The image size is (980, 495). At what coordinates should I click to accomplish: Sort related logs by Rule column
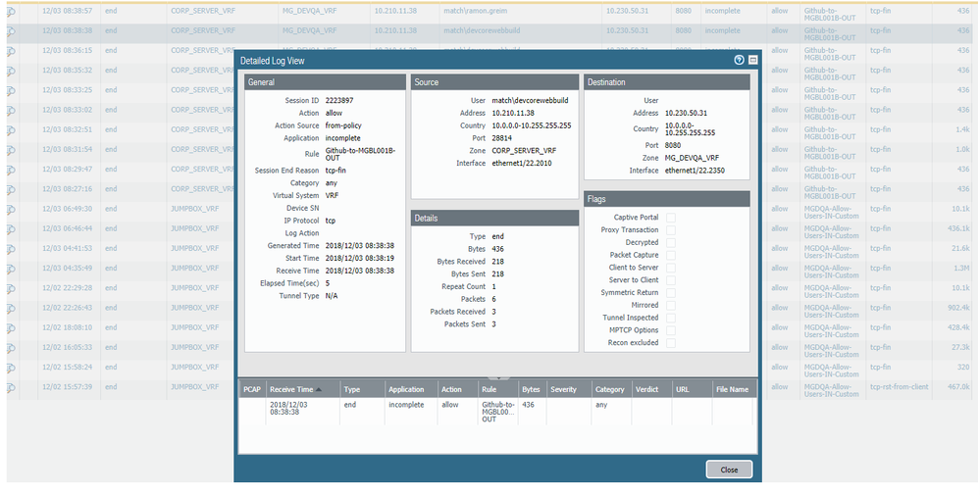coord(498,389)
